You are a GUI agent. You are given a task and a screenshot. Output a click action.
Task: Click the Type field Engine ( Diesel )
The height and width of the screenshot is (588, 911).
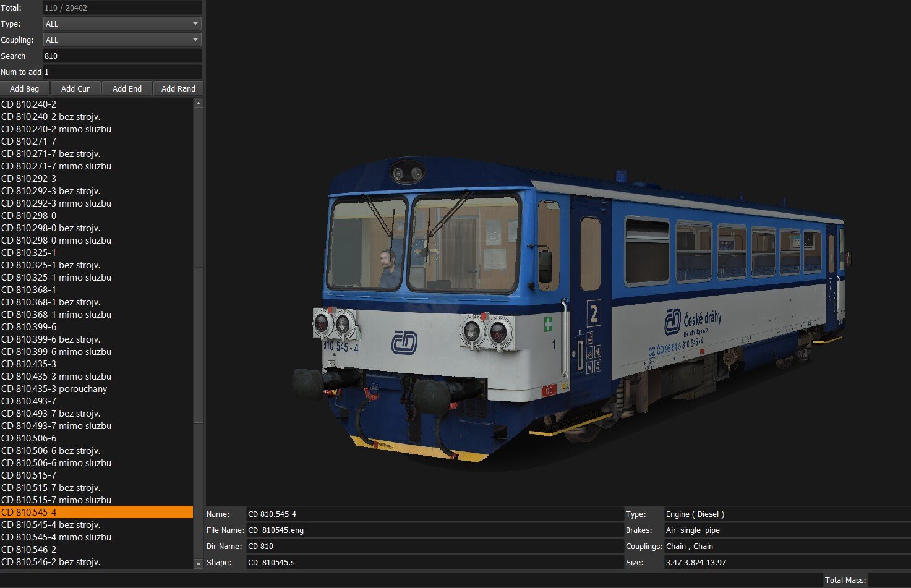point(787,514)
